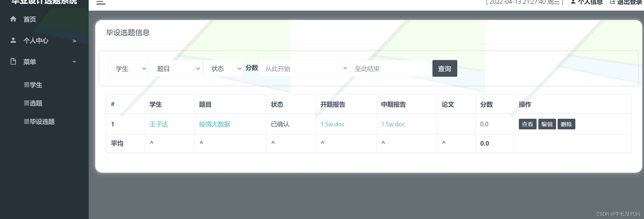
Task: Collapse the 菜单 chevron
Action: point(74,62)
